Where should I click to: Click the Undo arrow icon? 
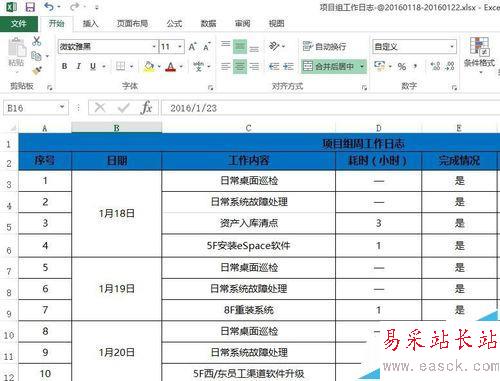pos(49,7)
